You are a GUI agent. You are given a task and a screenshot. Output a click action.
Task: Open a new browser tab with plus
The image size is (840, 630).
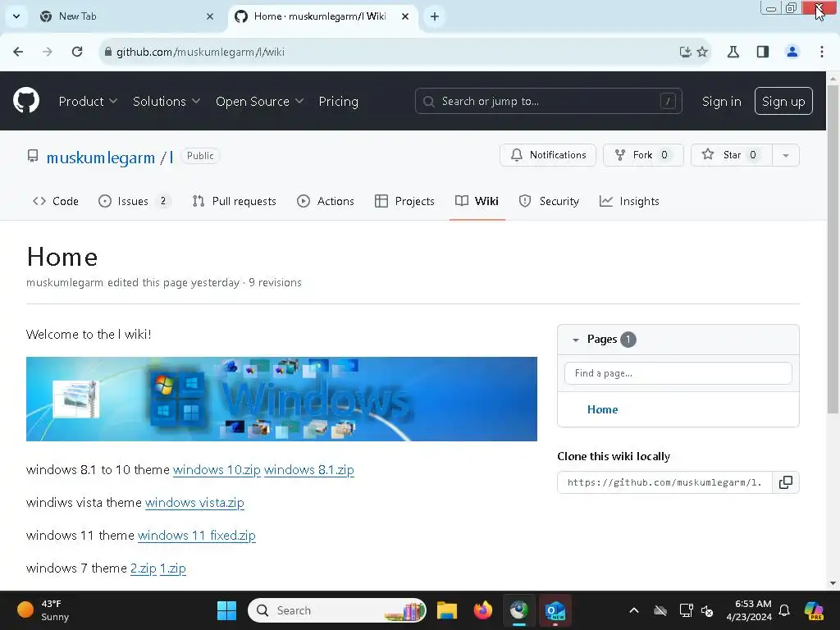pyautogui.click(x=435, y=16)
